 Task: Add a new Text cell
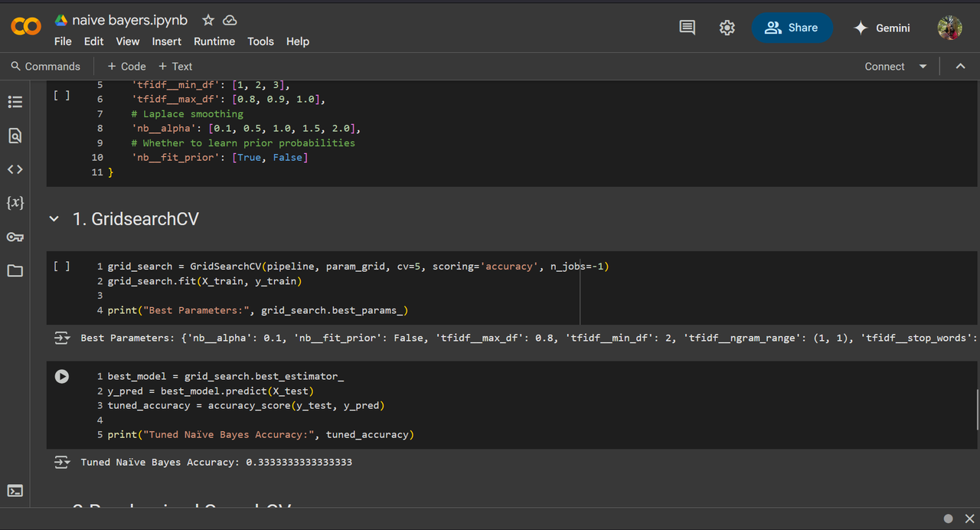click(x=175, y=67)
